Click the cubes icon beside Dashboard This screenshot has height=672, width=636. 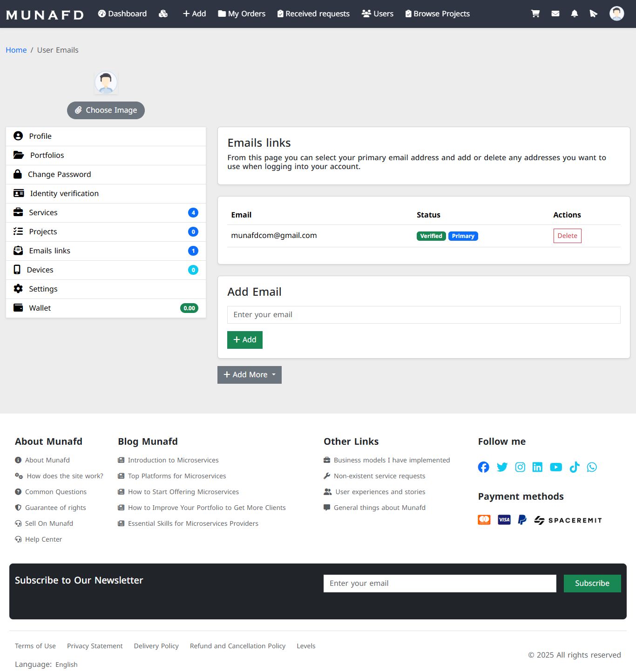[x=163, y=14]
